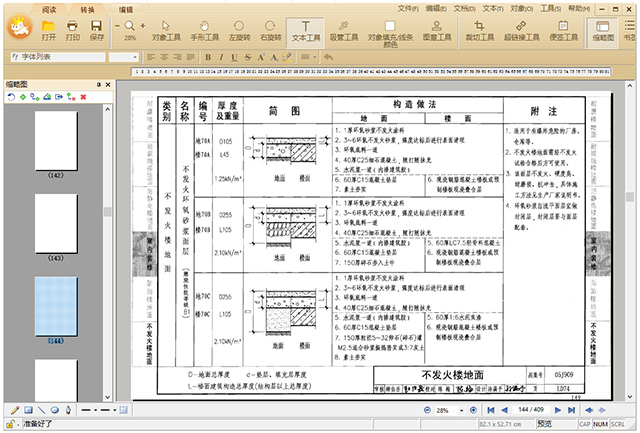Click the red delete X in thumbnail toolbar

tap(83, 97)
